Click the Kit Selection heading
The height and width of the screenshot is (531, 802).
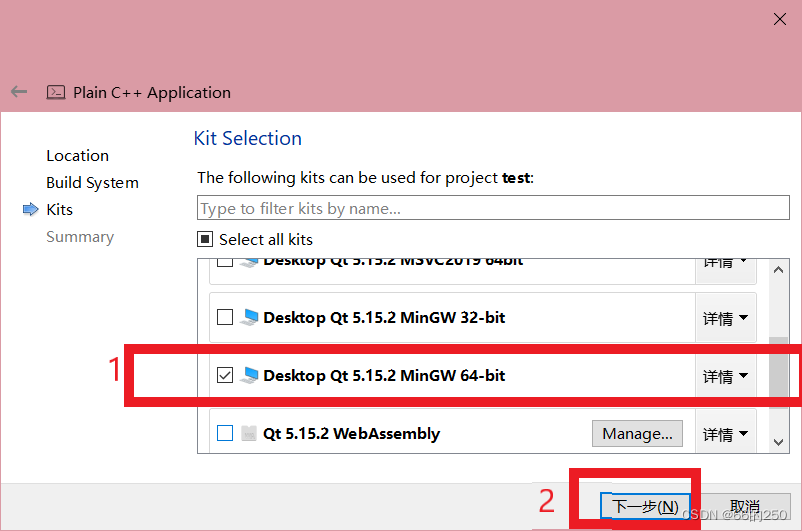coord(248,138)
